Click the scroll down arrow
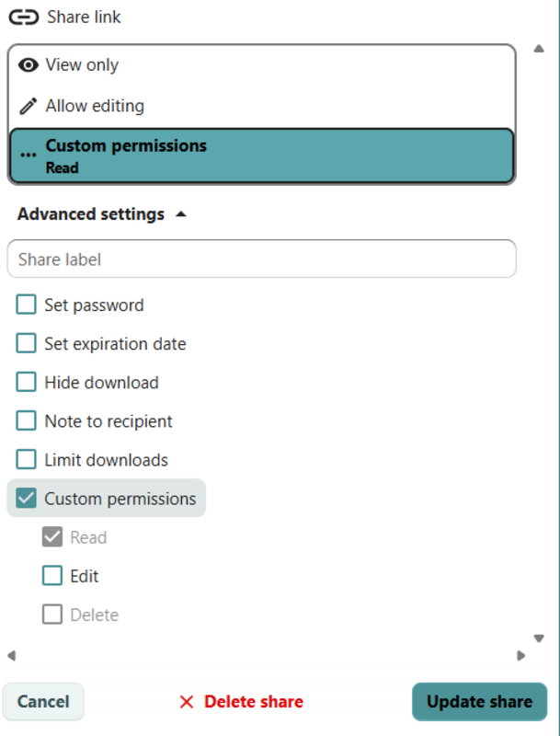The height and width of the screenshot is (736, 560). pyautogui.click(x=540, y=638)
